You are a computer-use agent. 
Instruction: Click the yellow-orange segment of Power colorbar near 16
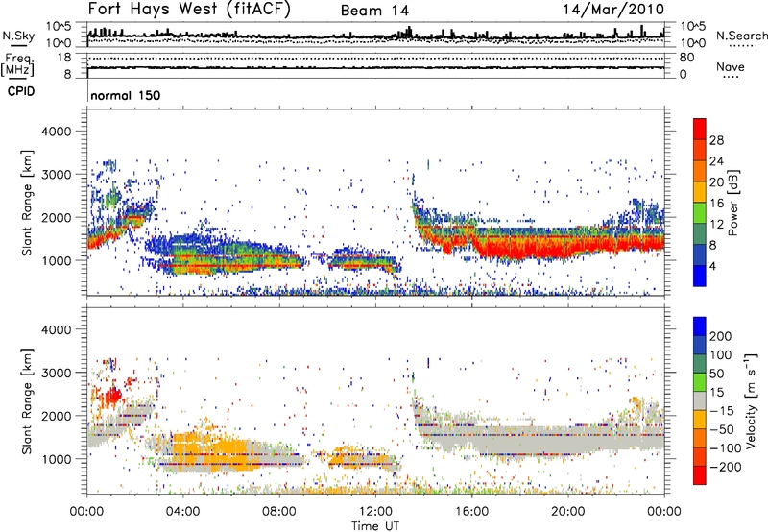point(700,191)
